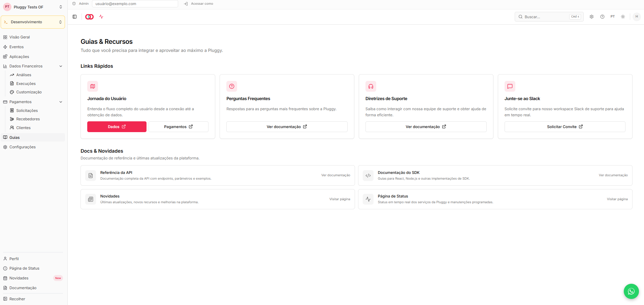Go to Eventos in sidebar
The image size is (644, 305).
click(33, 47)
